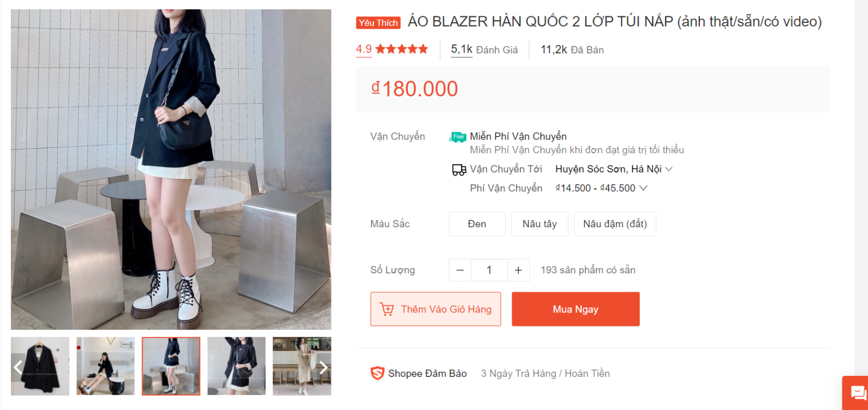Screen dimensions: 868x410
Task: Expand the Huyện Sóc Sơn, Hà Nội location dropdown
Action: (x=614, y=169)
